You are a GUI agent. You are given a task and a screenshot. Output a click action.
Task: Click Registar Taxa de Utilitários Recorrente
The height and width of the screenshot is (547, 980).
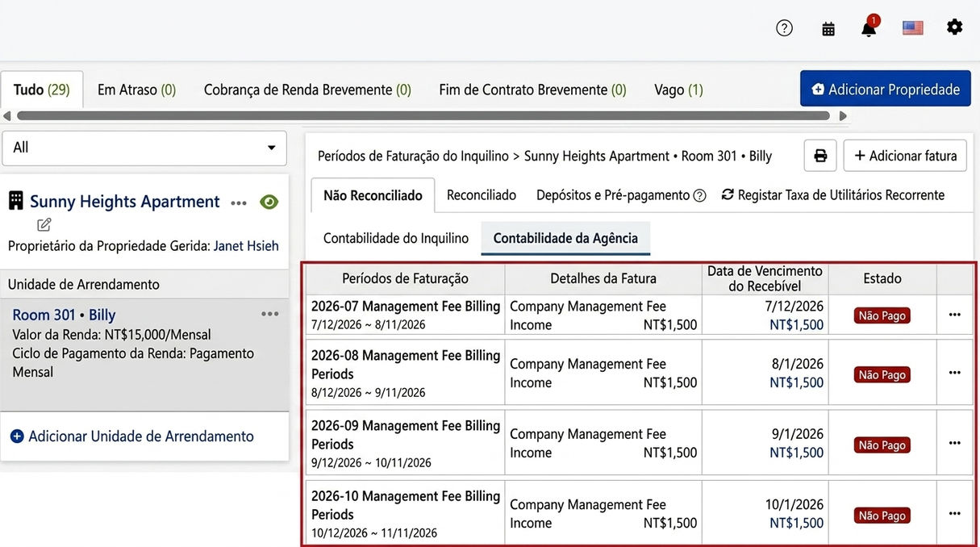832,195
